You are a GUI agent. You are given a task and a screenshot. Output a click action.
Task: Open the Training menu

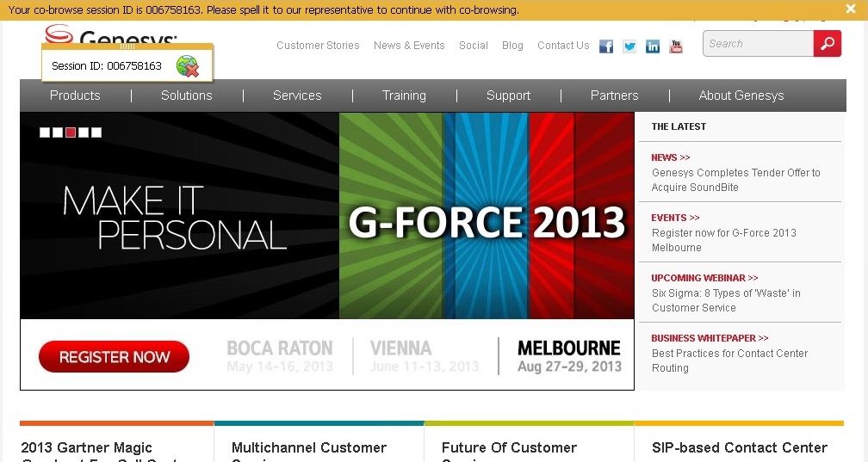(404, 95)
